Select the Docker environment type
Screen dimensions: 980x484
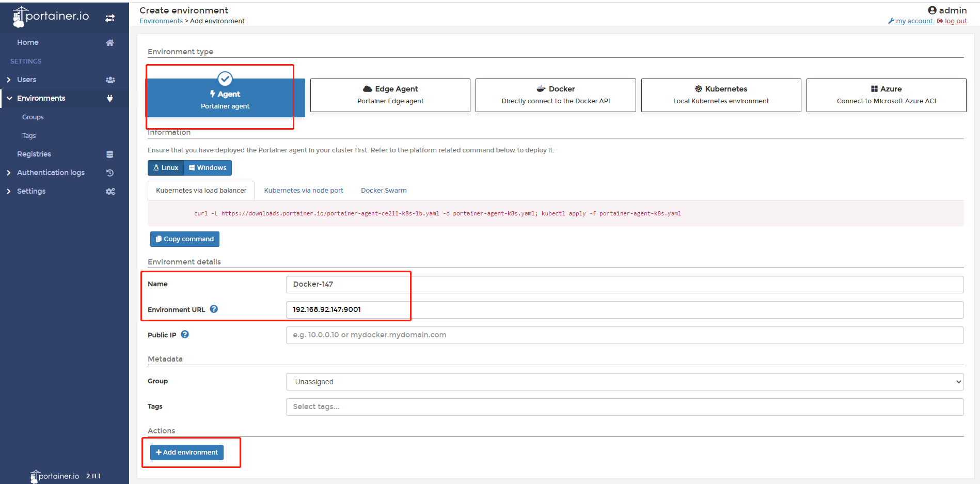pyautogui.click(x=556, y=95)
